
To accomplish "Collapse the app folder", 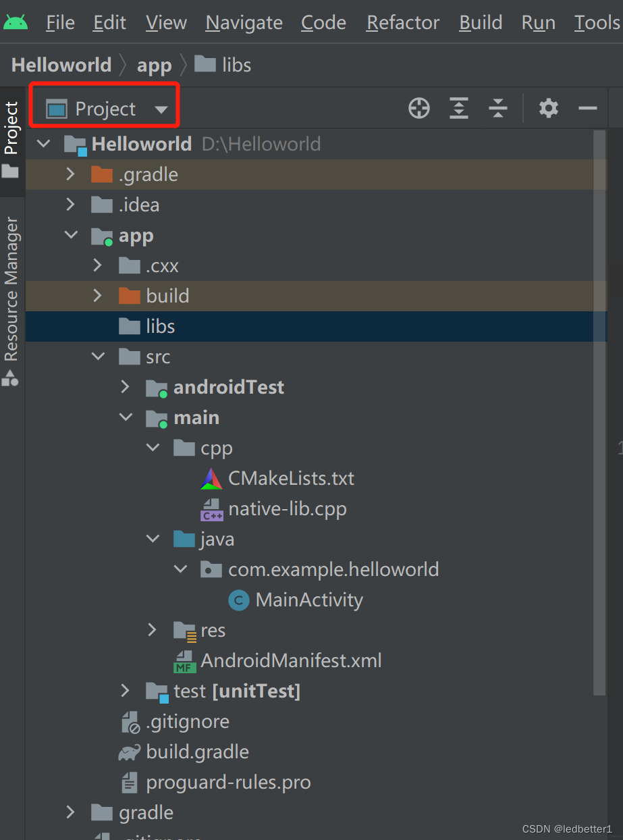I will 71,235.
